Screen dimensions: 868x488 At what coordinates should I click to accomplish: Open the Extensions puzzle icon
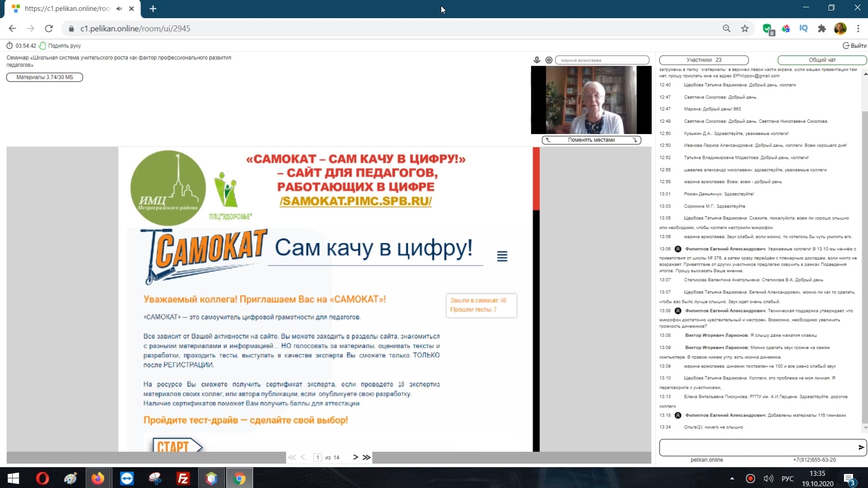pos(822,29)
